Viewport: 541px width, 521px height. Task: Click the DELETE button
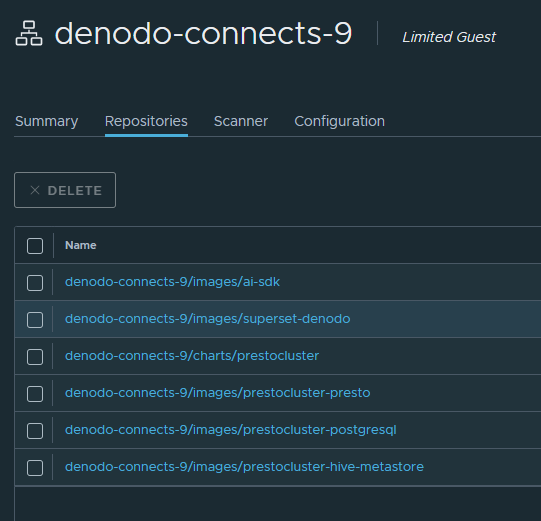click(x=65, y=190)
